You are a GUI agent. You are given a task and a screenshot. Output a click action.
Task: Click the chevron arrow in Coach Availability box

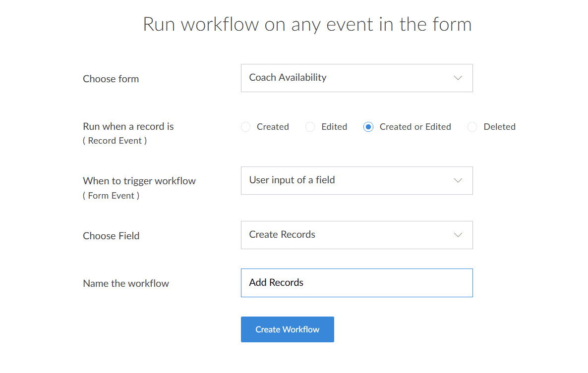pos(458,78)
